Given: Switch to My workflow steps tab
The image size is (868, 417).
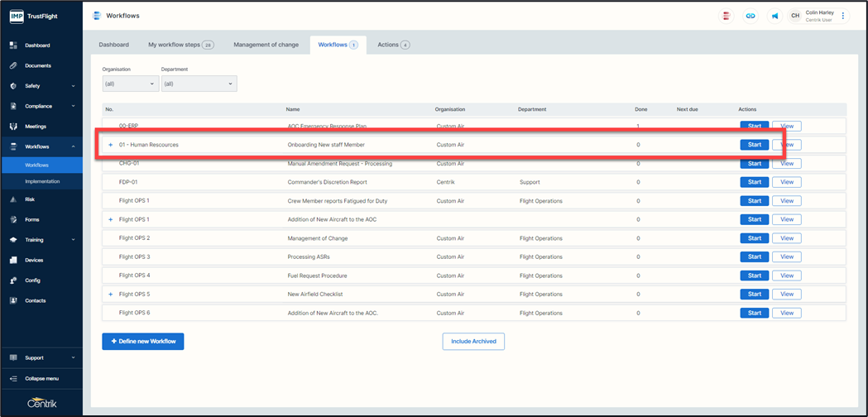Looking at the screenshot, I should point(180,45).
